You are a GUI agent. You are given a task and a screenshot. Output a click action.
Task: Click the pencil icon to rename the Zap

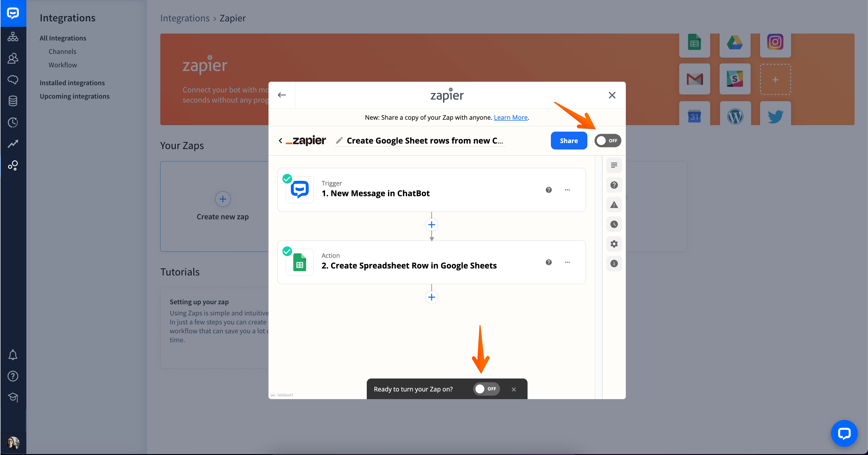coord(339,140)
